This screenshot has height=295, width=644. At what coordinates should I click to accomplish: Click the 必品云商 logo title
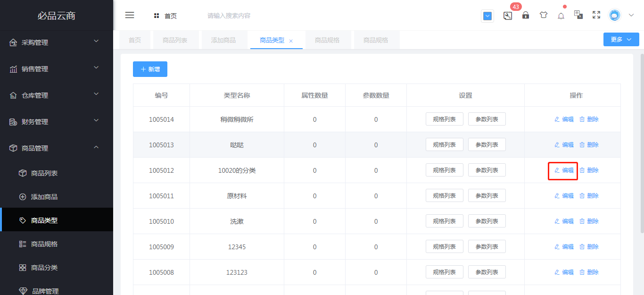click(57, 16)
